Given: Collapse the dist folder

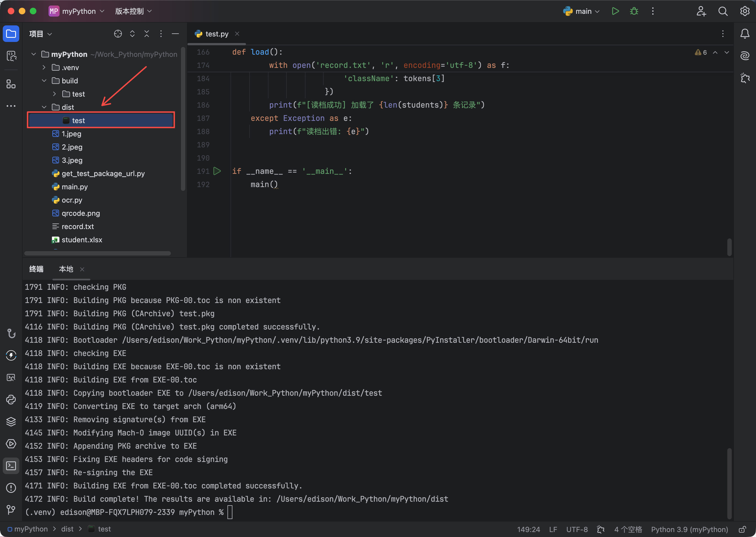Looking at the screenshot, I should [x=44, y=107].
